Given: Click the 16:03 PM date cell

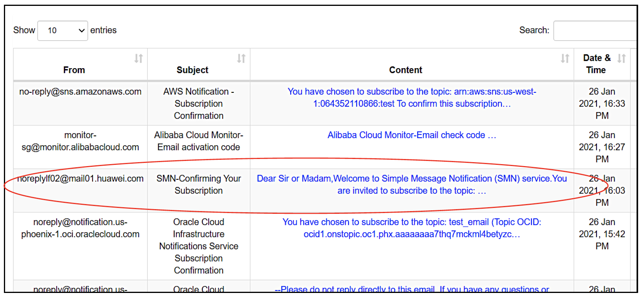Looking at the screenshot, I should 602,190.
